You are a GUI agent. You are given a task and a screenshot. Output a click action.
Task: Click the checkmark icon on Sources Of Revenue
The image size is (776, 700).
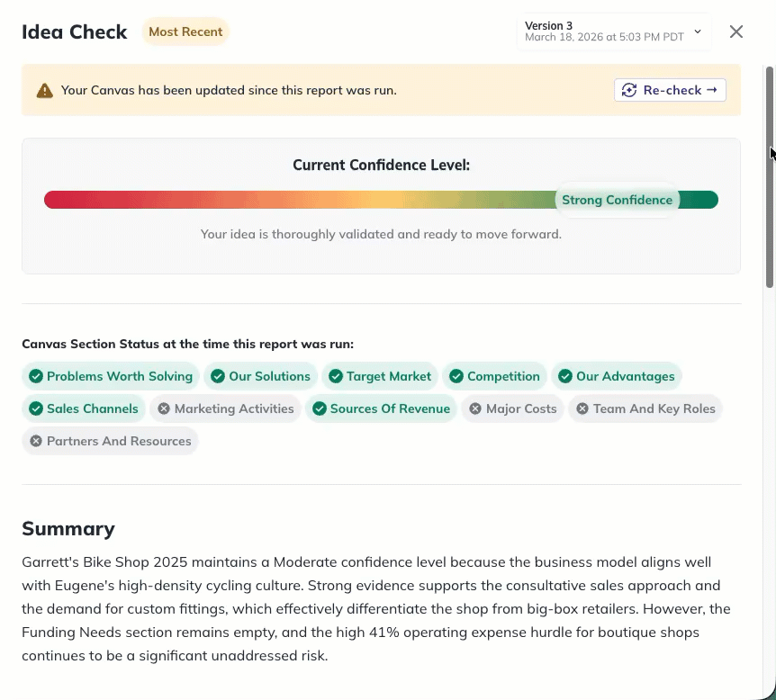coord(320,408)
